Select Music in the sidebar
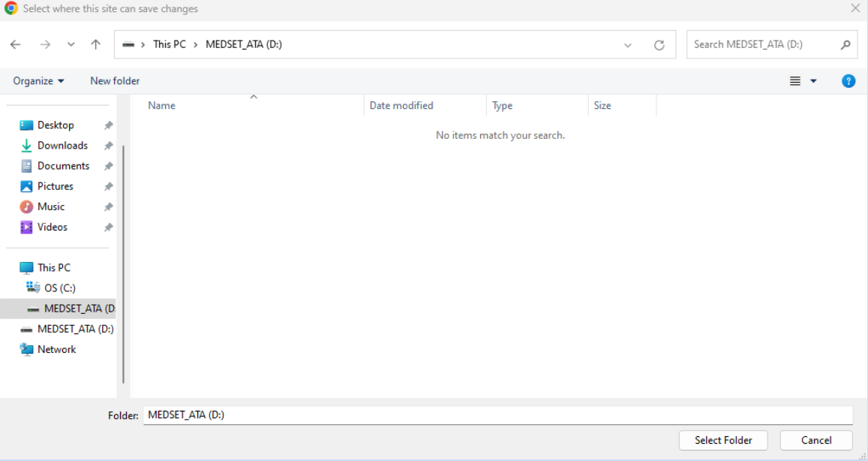Viewport: 868px width, 461px height. 51,206
